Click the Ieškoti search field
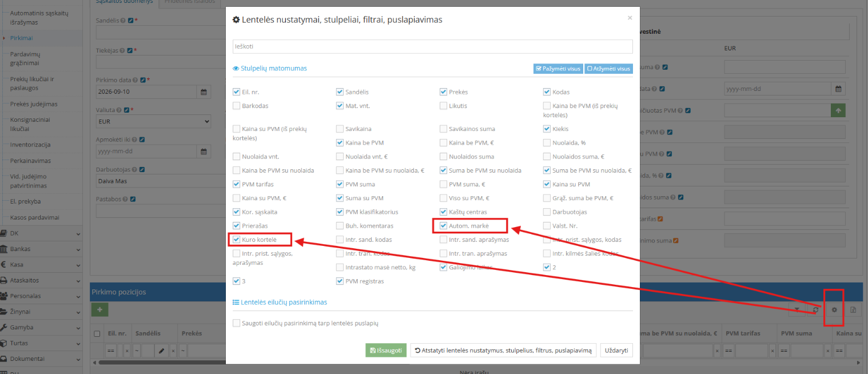The width and height of the screenshot is (868, 374). pos(433,46)
